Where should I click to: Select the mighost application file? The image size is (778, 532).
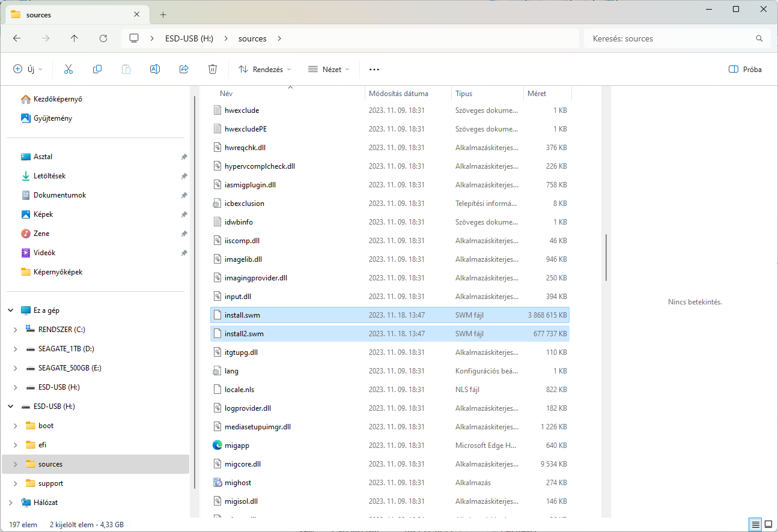(390, 483)
